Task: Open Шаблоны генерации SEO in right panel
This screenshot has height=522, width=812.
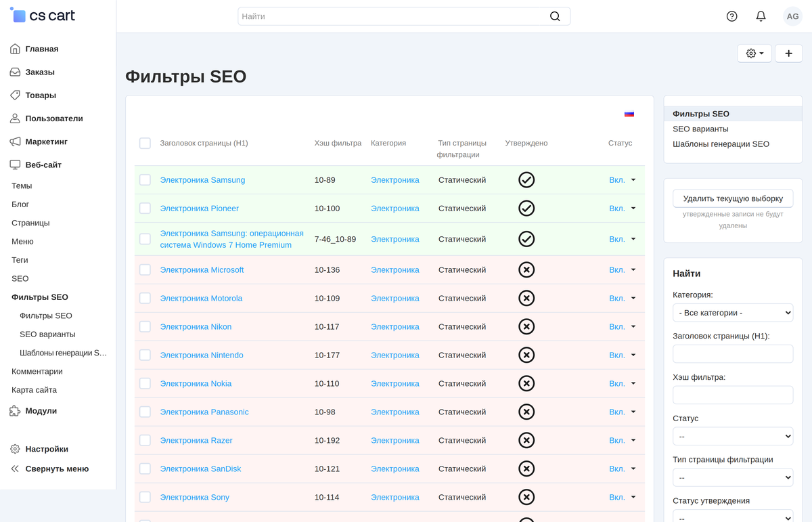Action: (x=721, y=144)
